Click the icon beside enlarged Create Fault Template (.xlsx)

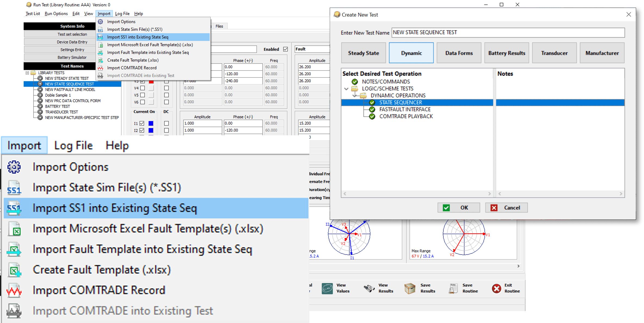15,270
